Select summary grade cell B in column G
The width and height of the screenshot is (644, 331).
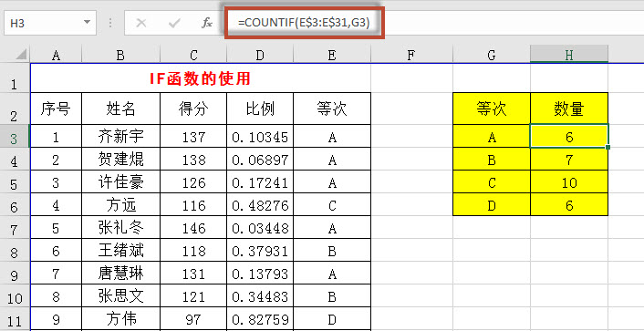[x=492, y=159]
